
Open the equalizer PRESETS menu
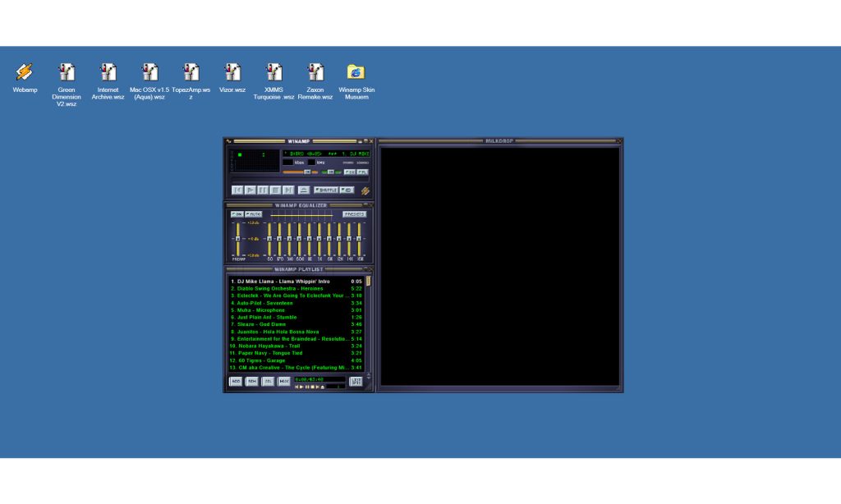(355, 214)
